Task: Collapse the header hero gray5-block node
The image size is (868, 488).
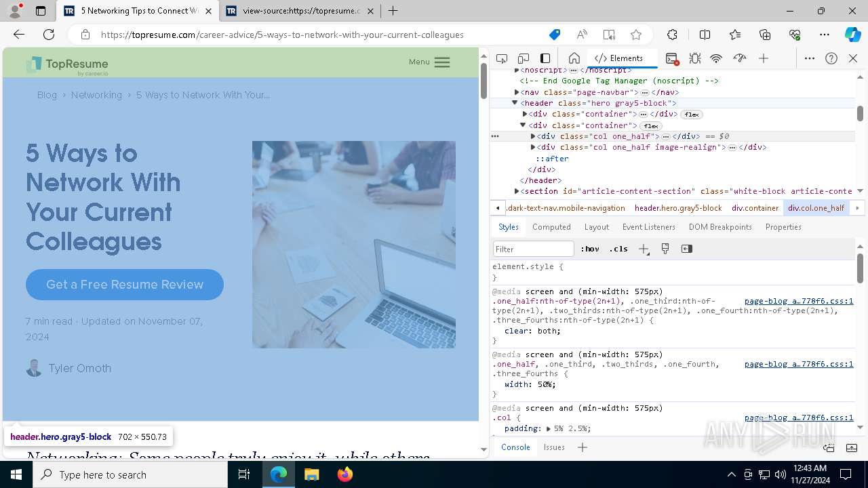Action: click(515, 103)
